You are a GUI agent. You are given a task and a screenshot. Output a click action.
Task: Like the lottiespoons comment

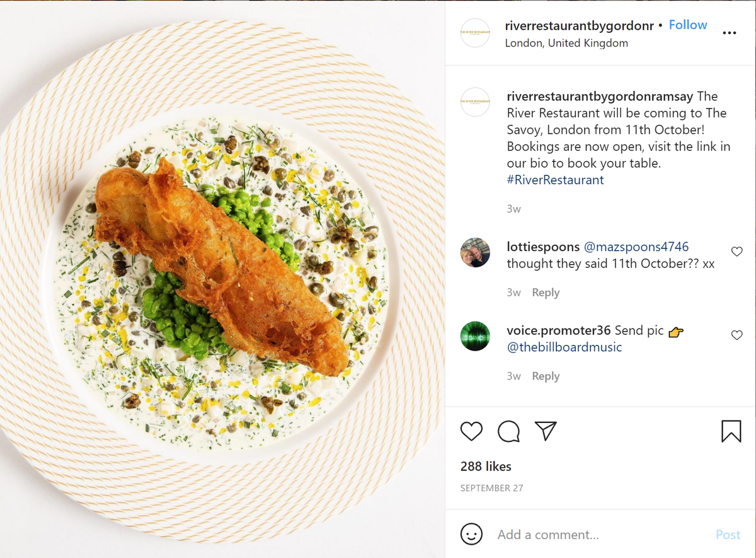[736, 252]
